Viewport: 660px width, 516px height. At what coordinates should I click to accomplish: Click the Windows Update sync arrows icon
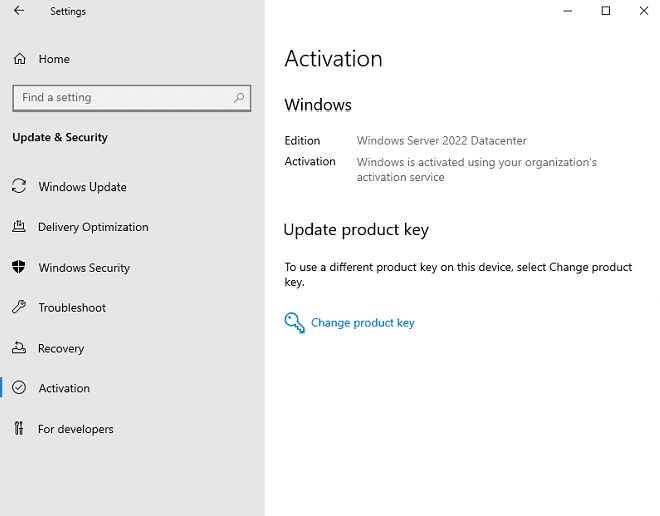click(18, 187)
